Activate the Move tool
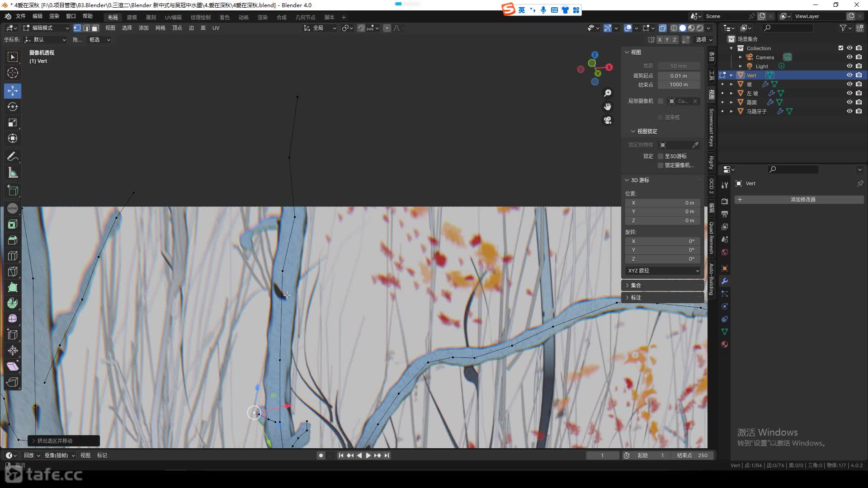868x488 pixels. (x=13, y=91)
